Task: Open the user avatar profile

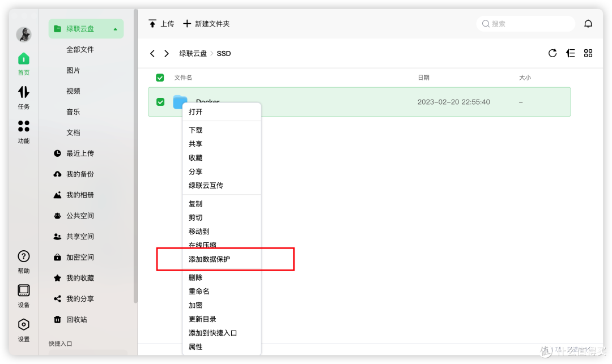Action: (23, 35)
